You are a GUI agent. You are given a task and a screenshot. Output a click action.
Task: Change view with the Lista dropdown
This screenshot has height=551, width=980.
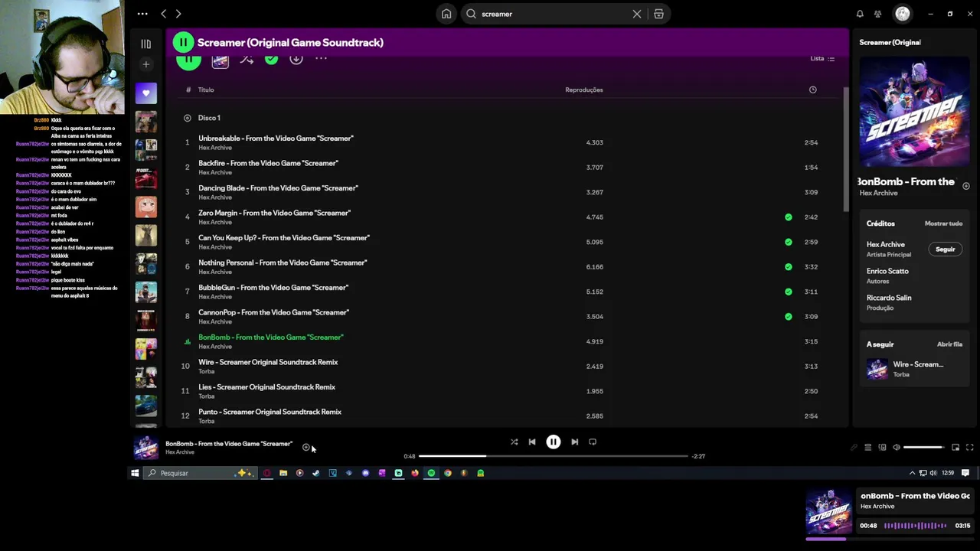822,59
